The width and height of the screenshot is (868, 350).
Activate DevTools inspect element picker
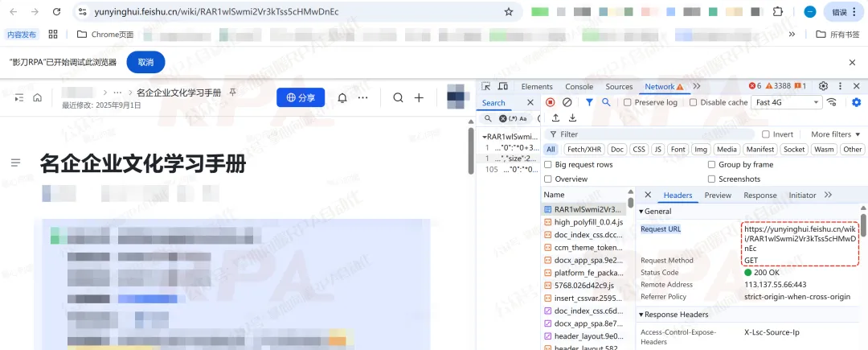tap(486, 86)
